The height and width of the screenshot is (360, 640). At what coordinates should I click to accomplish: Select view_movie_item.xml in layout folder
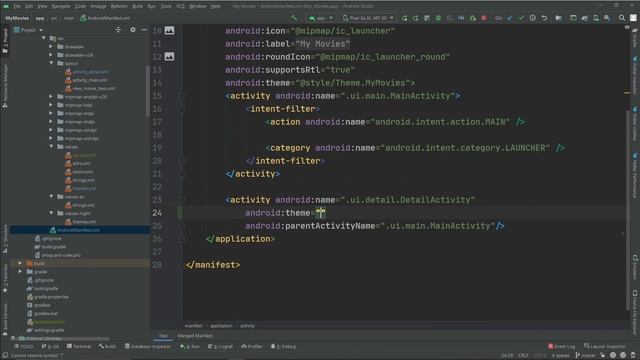[93, 88]
